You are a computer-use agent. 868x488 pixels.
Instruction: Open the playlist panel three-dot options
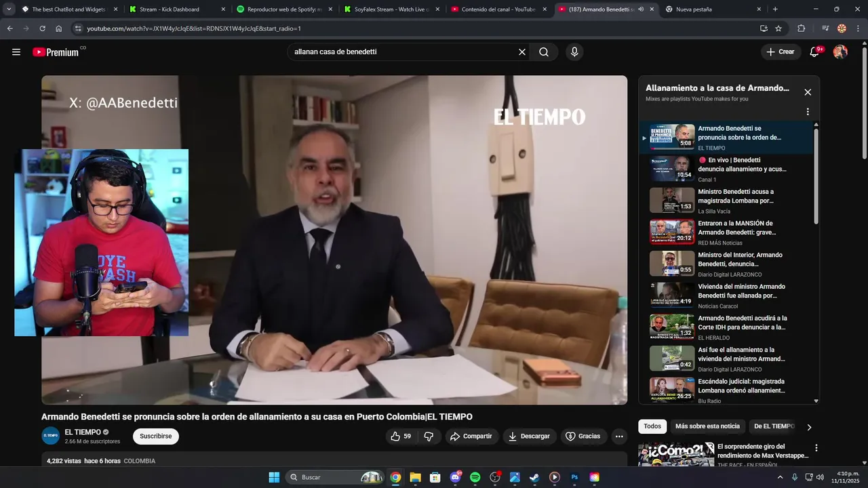tap(808, 112)
